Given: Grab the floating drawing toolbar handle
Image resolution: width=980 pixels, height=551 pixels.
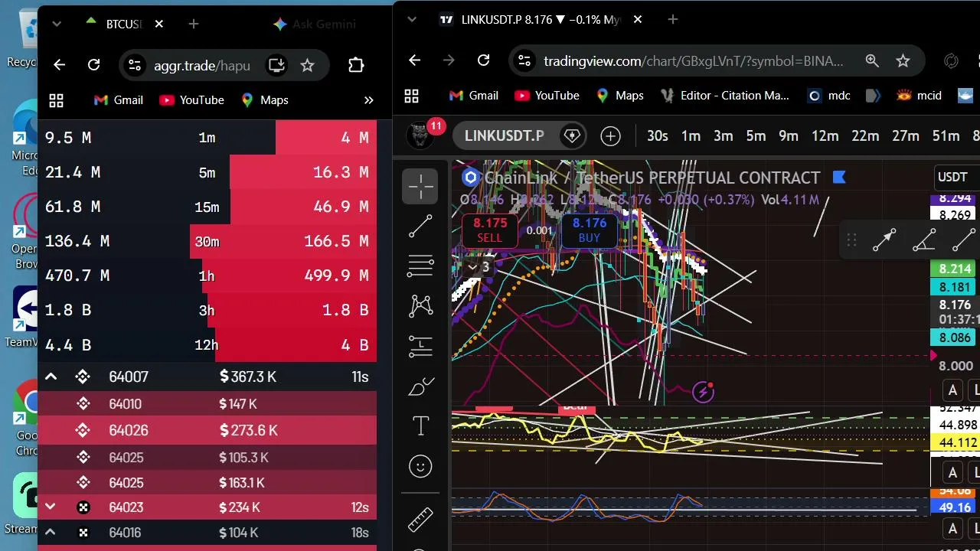Looking at the screenshot, I should (x=851, y=240).
